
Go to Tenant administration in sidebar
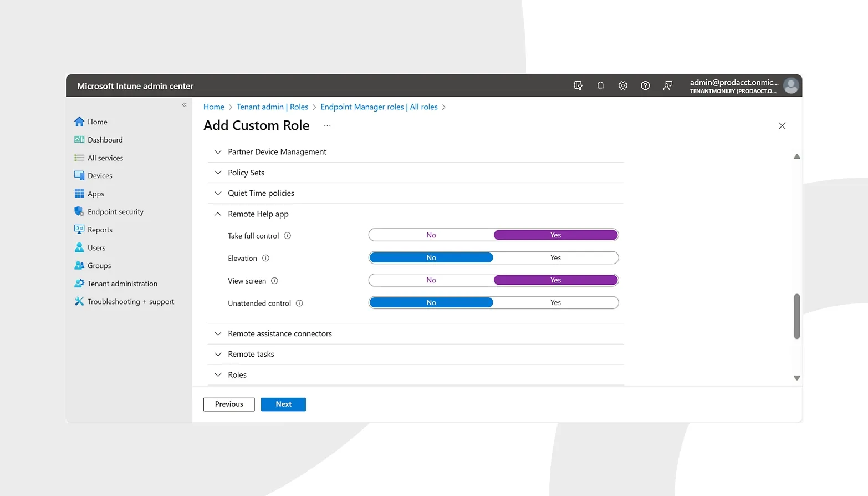(122, 284)
